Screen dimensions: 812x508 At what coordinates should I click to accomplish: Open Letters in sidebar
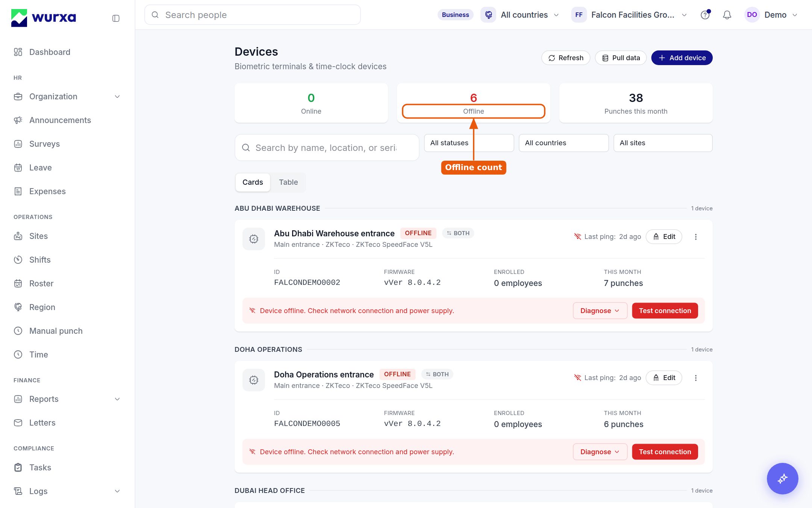pyautogui.click(x=67, y=423)
